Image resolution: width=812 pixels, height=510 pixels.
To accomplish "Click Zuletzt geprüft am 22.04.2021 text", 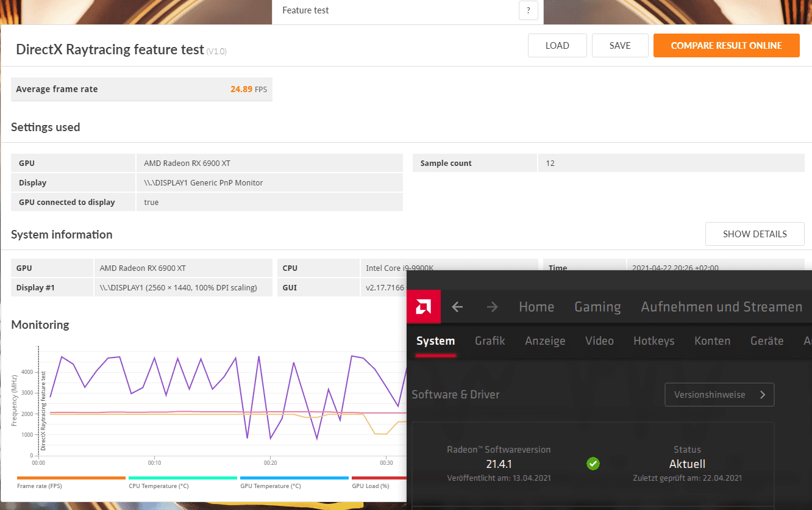I will 687,478.
